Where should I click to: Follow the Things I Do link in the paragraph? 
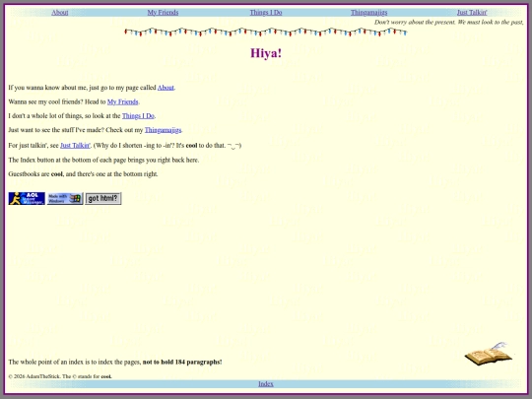coord(138,116)
